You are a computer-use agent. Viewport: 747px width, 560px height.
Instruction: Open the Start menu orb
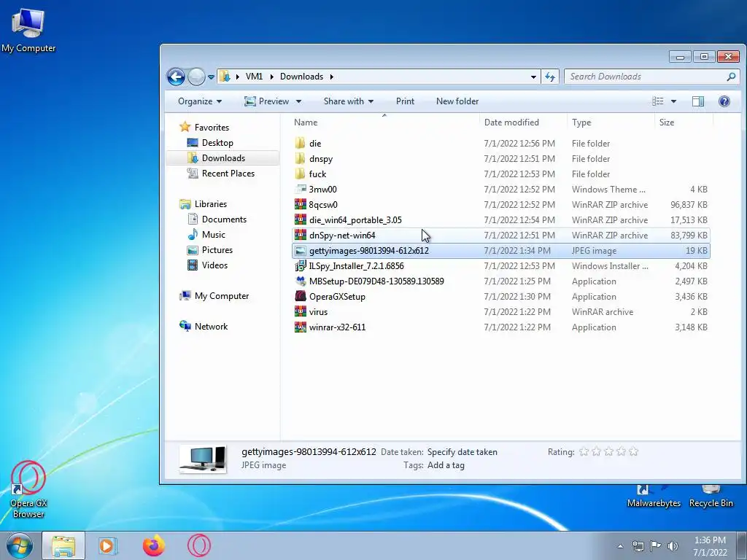click(19, 545)
